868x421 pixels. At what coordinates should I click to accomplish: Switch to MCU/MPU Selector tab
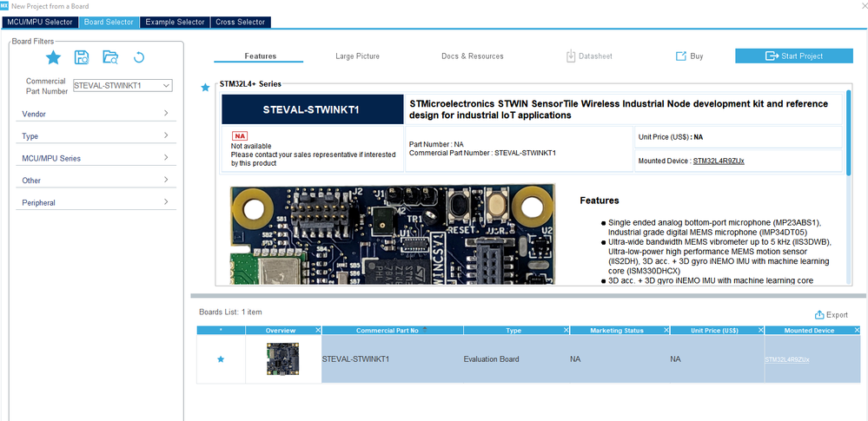pos(40,22)
